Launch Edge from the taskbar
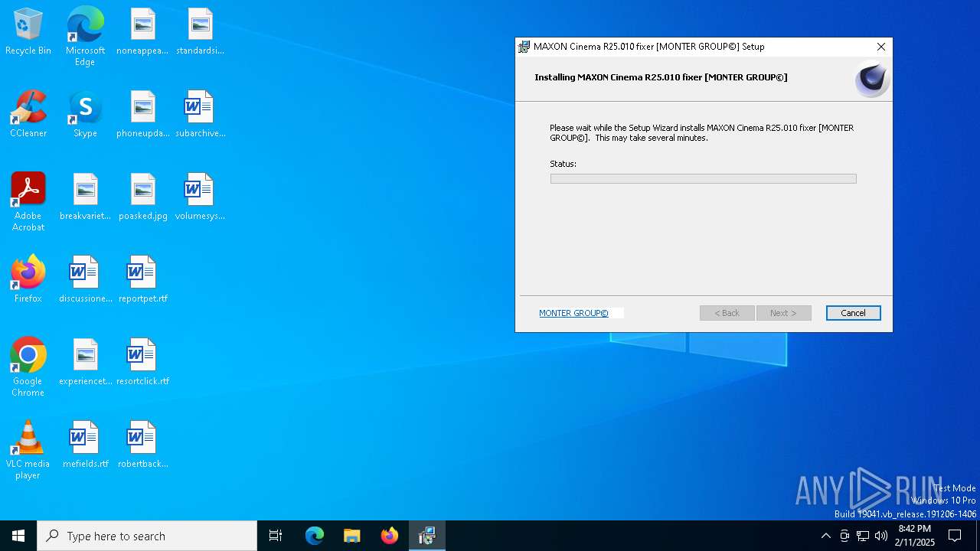This screenshot has width=980, height=551. pyautogui.click(x=315, y=536)
